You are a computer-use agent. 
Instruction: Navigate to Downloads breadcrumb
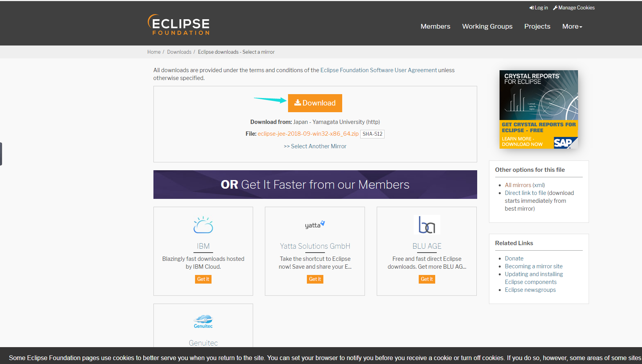tap(179, 52)
